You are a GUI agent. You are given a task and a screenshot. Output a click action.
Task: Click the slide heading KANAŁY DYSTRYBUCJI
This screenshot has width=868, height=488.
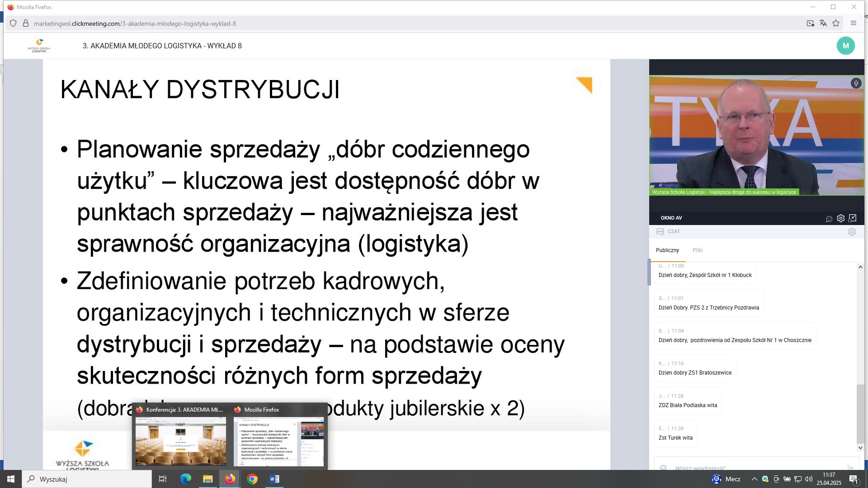click(x=200, y=89)
